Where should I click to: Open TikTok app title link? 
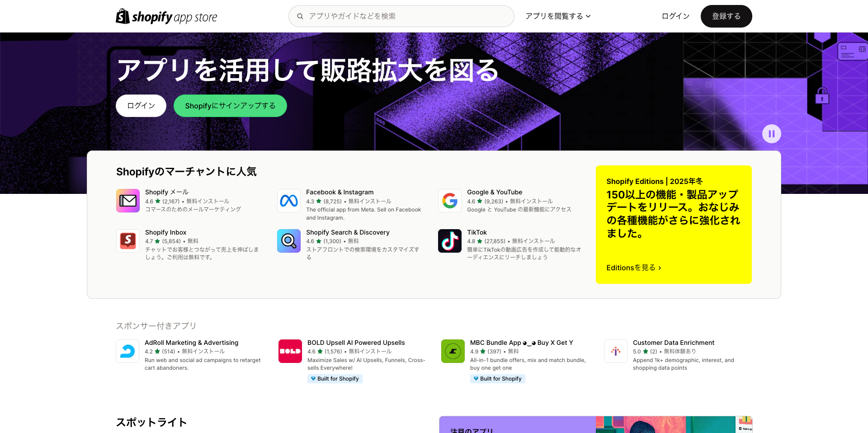(x=477, y=232)
